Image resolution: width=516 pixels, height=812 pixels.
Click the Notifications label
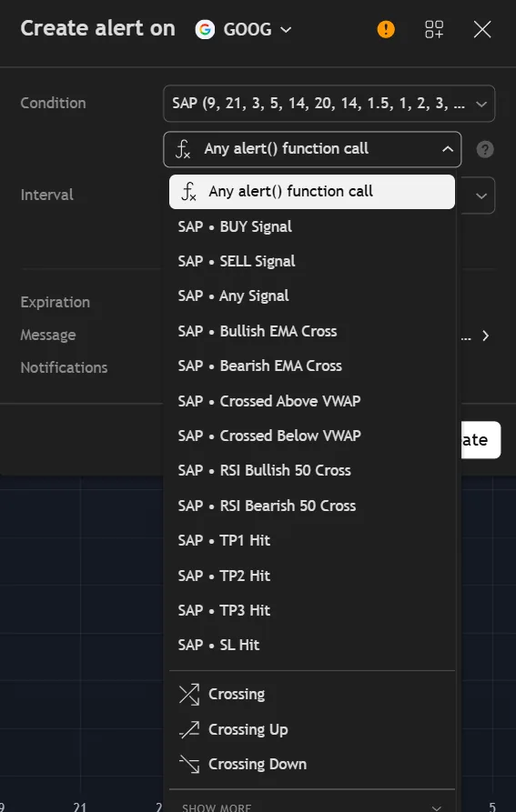point(64,367)
